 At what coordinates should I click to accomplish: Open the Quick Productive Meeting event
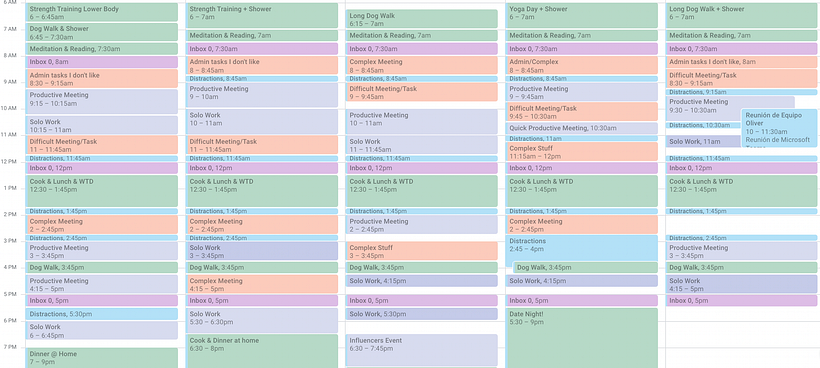pyautogui.click(x=582, y=129)
